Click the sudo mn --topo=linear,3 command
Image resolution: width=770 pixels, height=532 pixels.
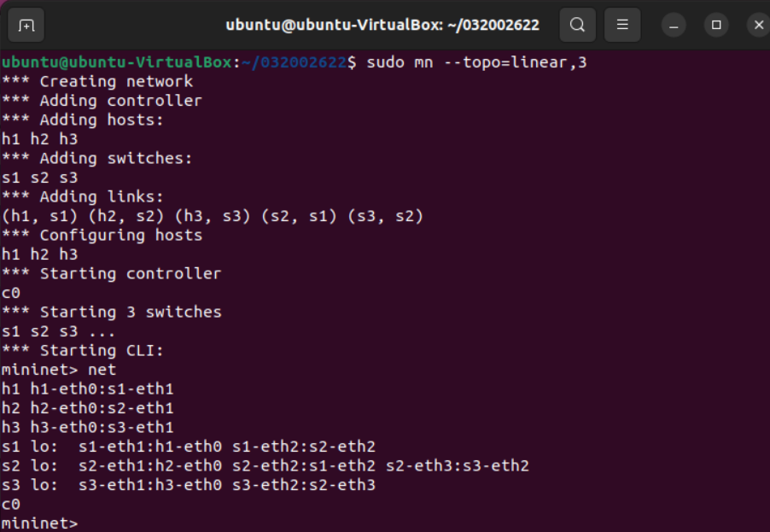[x=476, y=62]
